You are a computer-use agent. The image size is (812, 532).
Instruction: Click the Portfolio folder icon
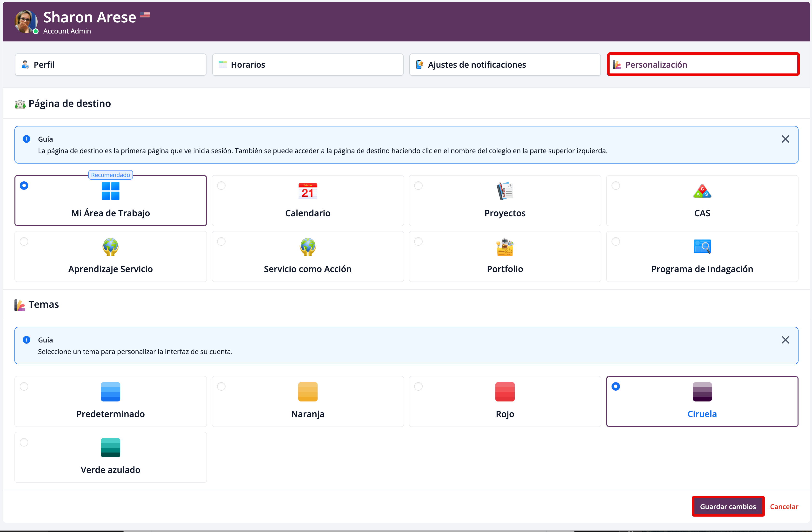(505, 247)
